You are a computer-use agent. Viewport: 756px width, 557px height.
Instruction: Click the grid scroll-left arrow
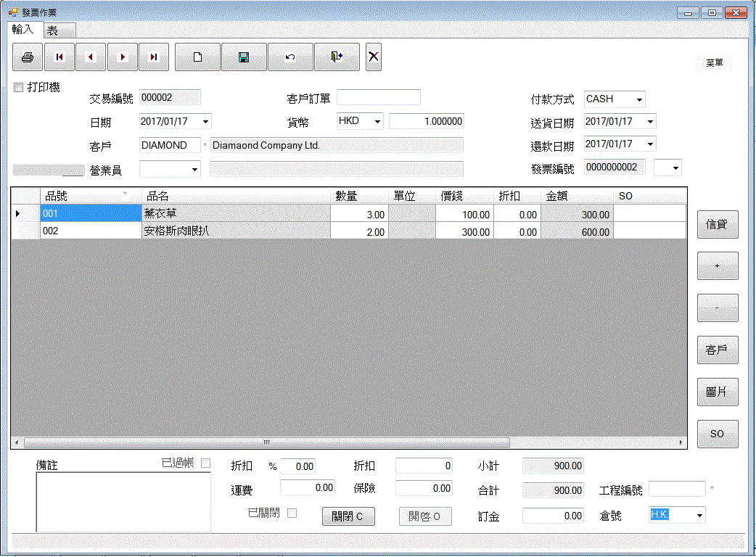tap(17, 442)
